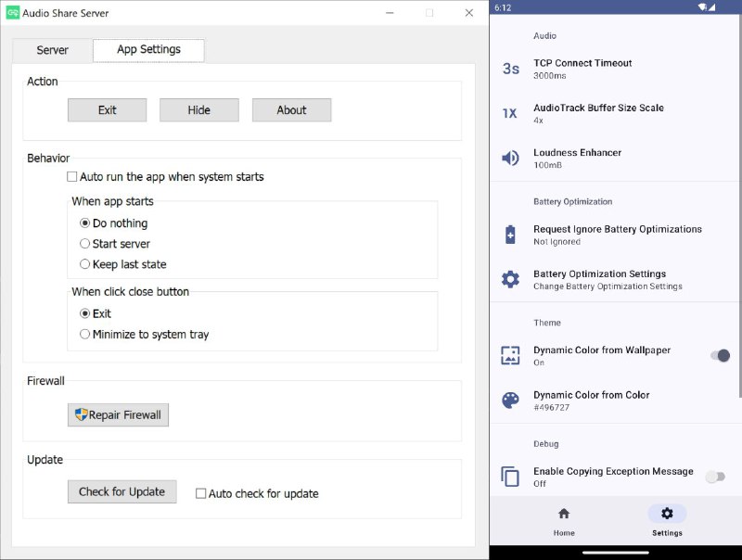Open Battery Optimization Settings gear icon
Viewport: 742px width, 560px height.
tap(510, 279)
